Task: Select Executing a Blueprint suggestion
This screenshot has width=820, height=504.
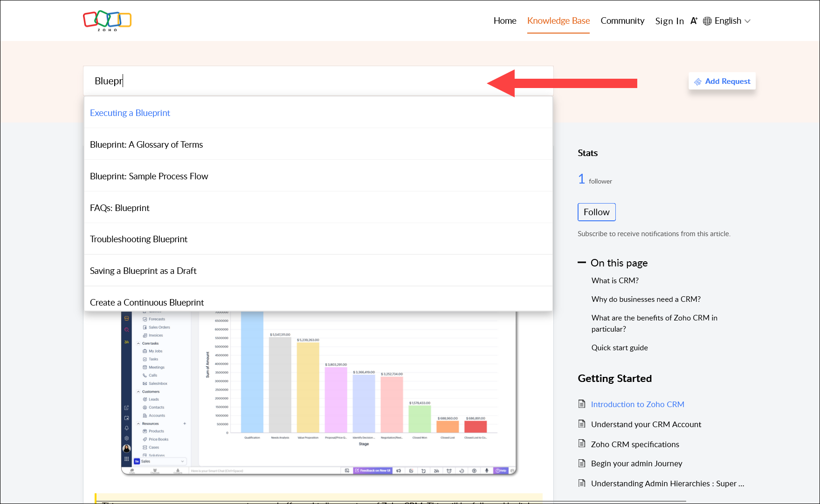Action: click(x=130, y=113)
